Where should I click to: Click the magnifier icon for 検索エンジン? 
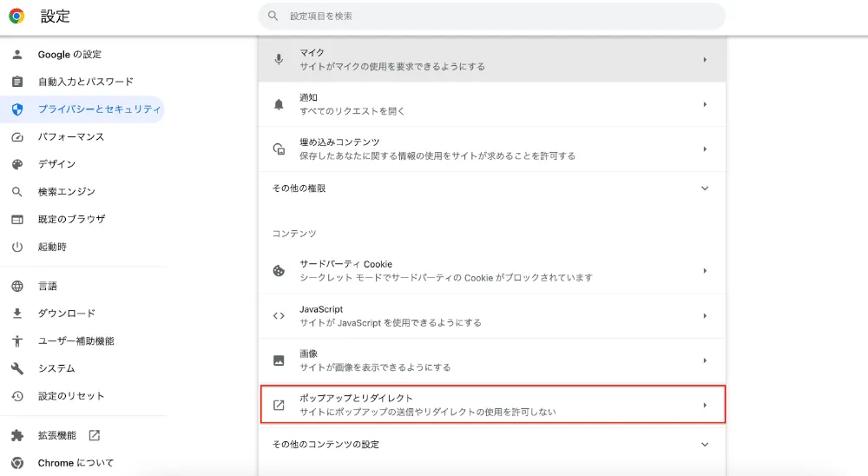pos(17,192)
